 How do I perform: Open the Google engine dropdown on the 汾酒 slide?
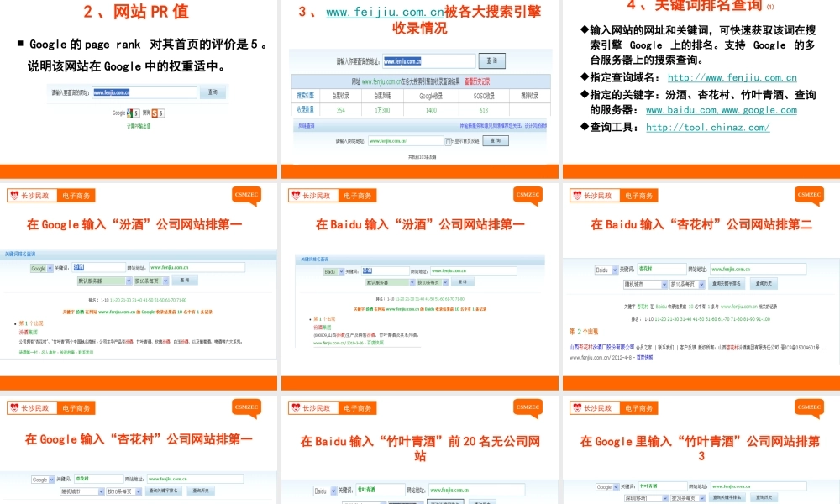(x=40, y=268)
